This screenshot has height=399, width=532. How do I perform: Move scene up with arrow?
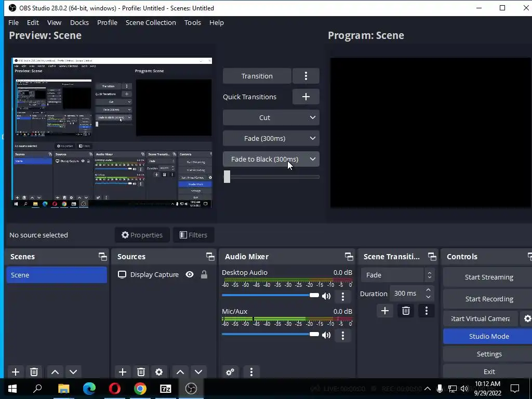pos(55,372)
